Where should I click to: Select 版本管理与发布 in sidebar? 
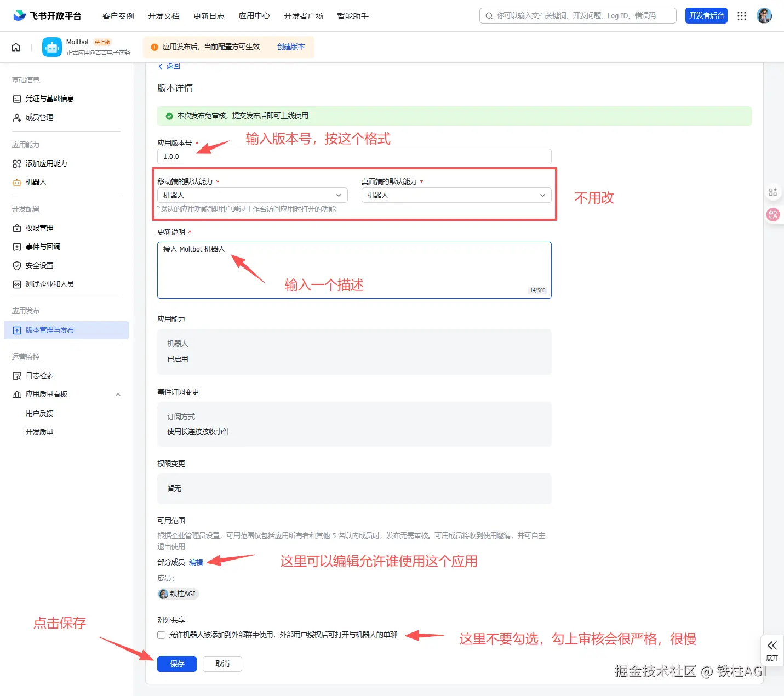tap(66, 330)
